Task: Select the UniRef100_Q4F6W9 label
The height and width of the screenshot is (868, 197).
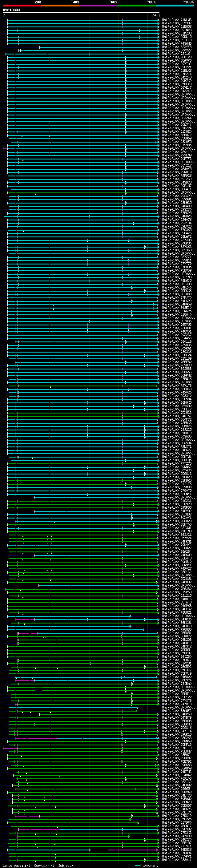Action: 177,555
